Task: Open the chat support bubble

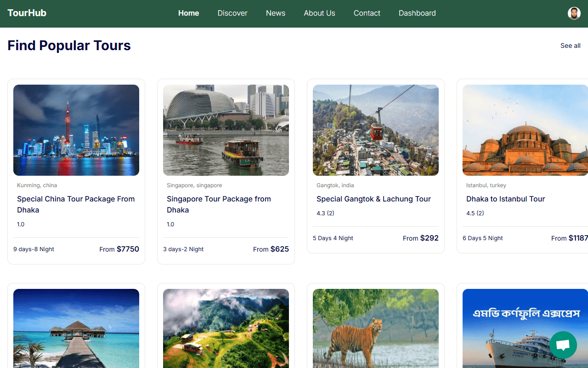Action: (563, 345)
